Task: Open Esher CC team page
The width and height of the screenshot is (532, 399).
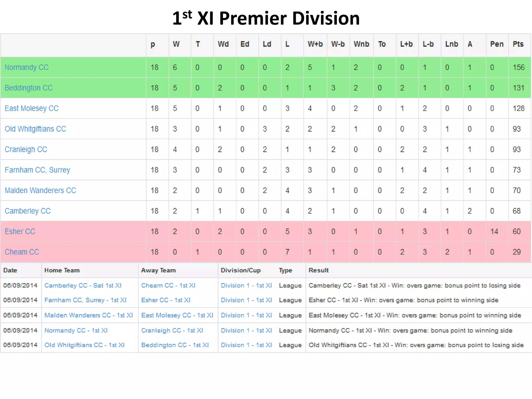Action: (20, 231)
